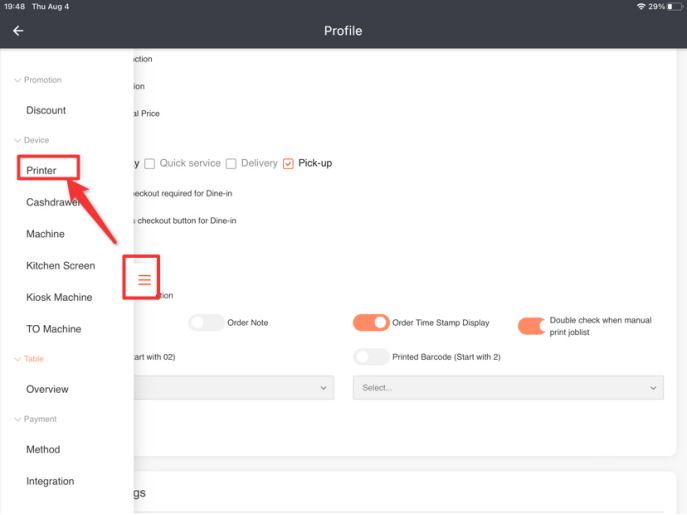Turn on the Order Note toggle
The image size is (687, 515).
205,323
